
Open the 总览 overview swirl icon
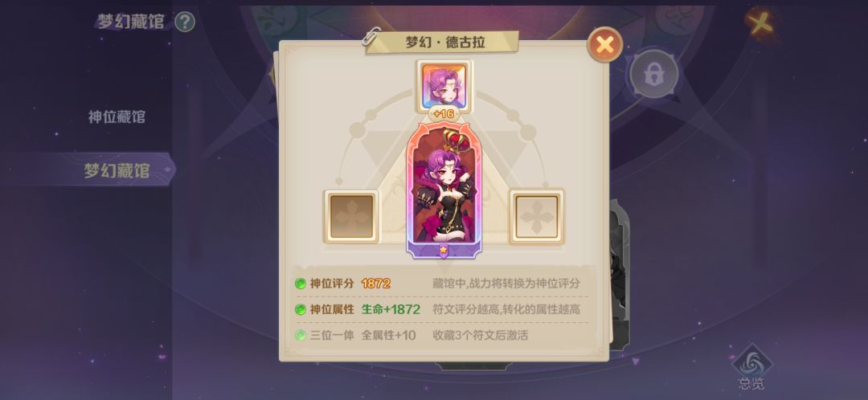tap(751, 367)
